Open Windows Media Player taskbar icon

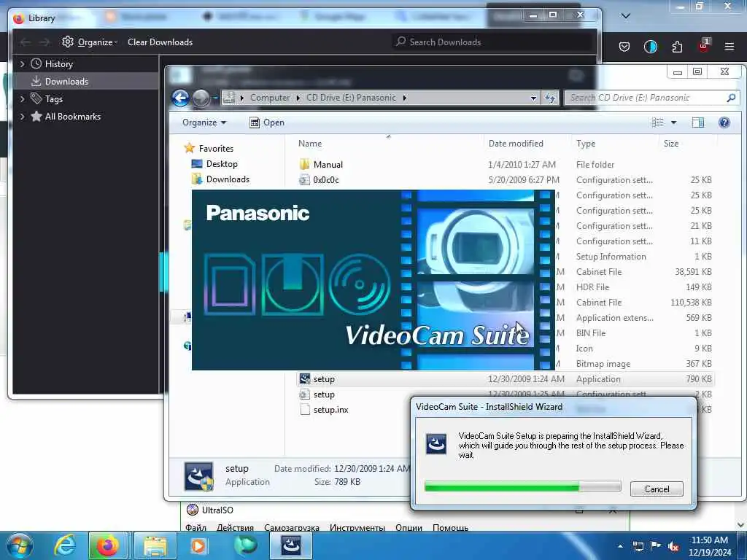[198, 545]
